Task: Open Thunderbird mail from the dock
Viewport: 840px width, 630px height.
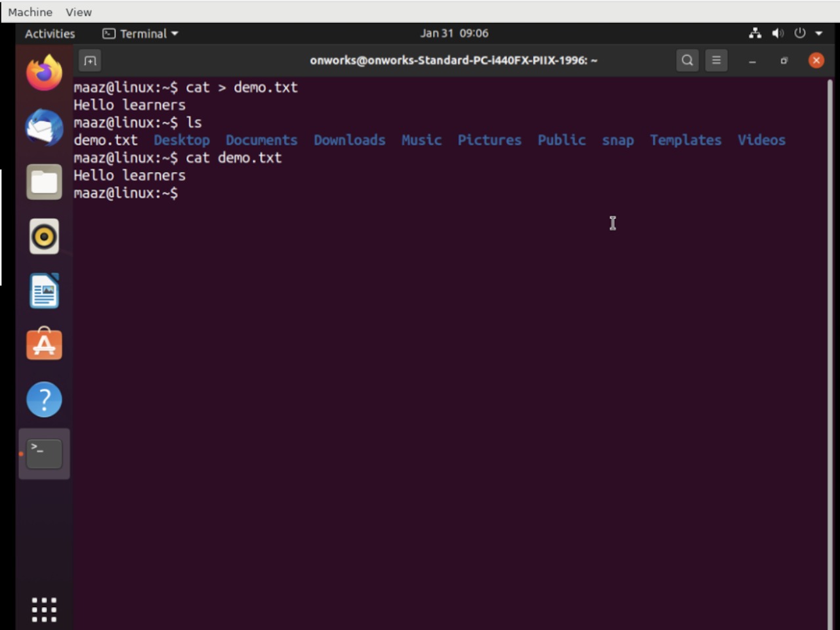Action: (44, 127)
